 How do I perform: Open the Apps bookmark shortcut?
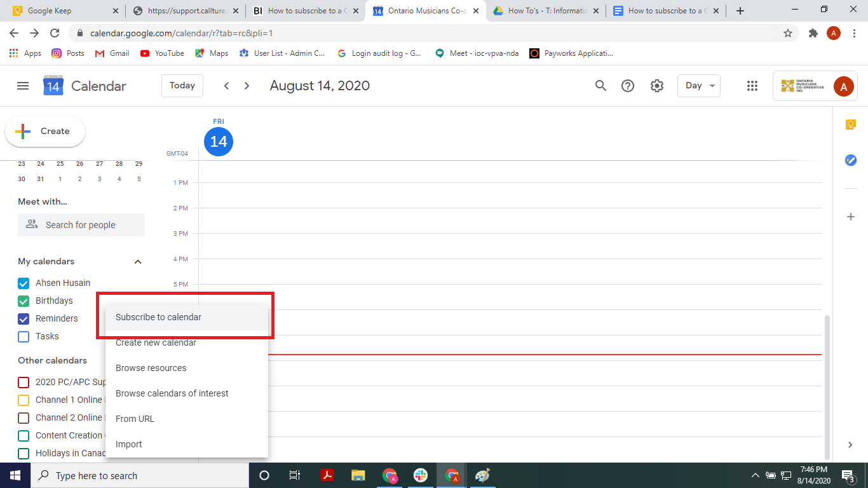(x=25, y=53)
